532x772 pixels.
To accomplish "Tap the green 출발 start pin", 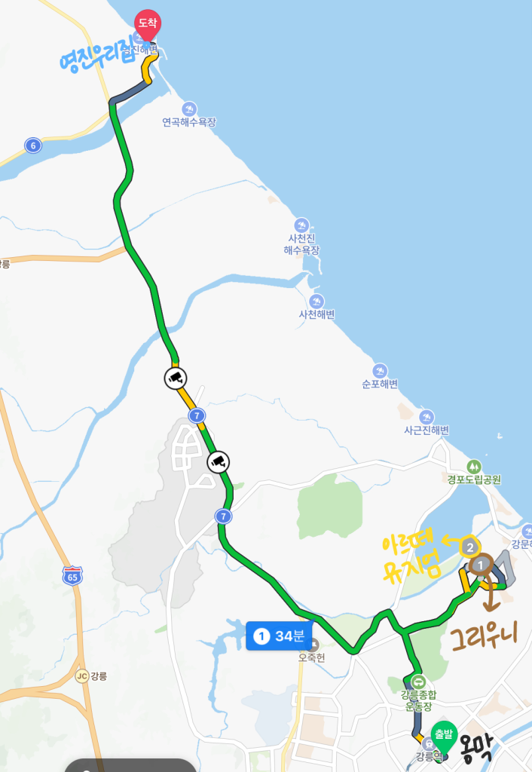I will pyautogui.click(x=444, y=737).
